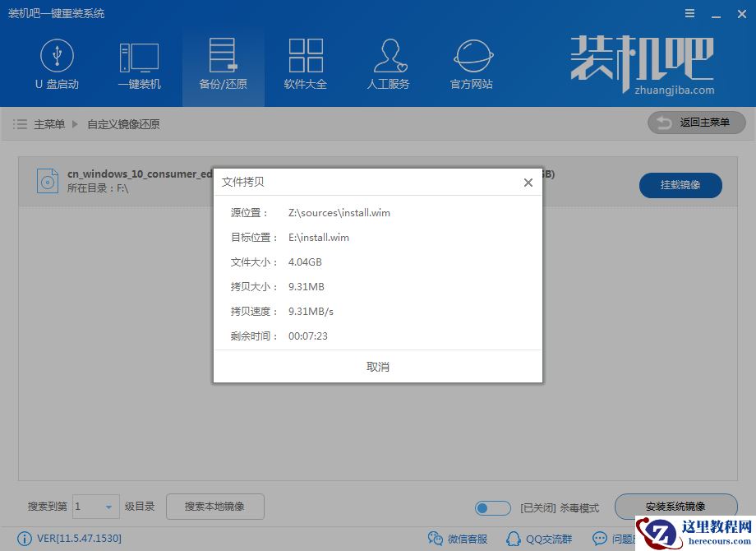Select the U盘启动 feature icon
Image resolution: width=756 pixels, height=551 pixels.
pos(57,64)
